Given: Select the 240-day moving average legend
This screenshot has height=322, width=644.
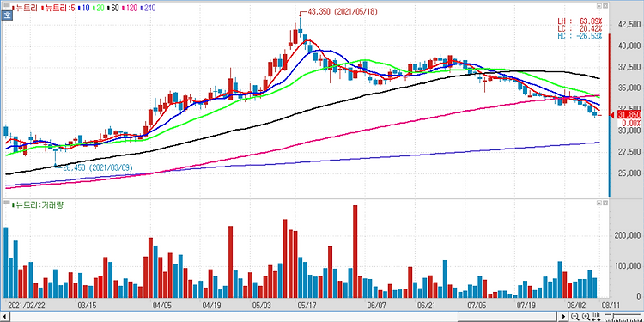Looking at the screenshot, I should [x=148, y=8].
